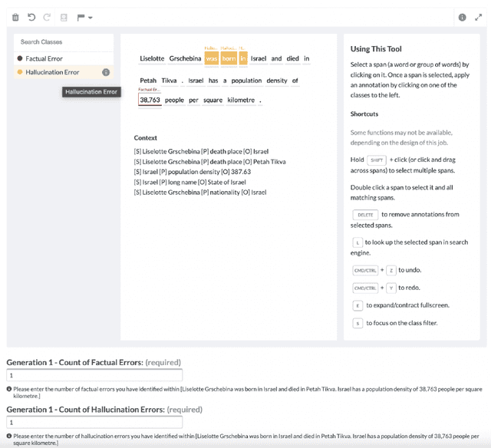Select the annotated span '38,763'
491x448 pixels.
(x=150, y=100)
